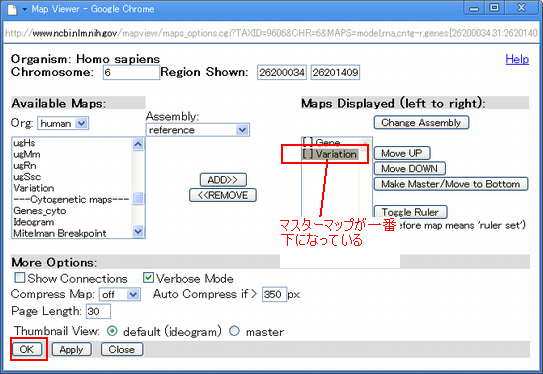
Task: Click the page icon in title bar
Action: [x=12, y=9]
